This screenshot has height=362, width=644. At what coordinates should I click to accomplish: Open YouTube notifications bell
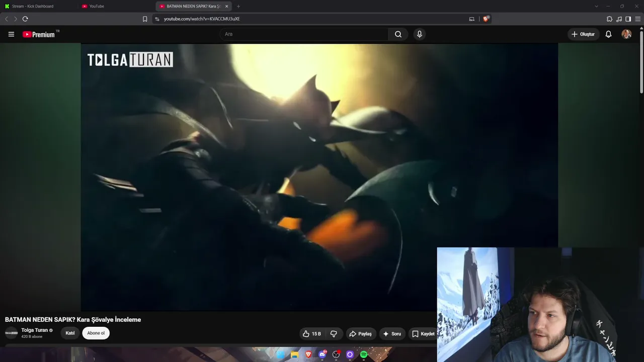pyautogui.click(x=608, y=34)
